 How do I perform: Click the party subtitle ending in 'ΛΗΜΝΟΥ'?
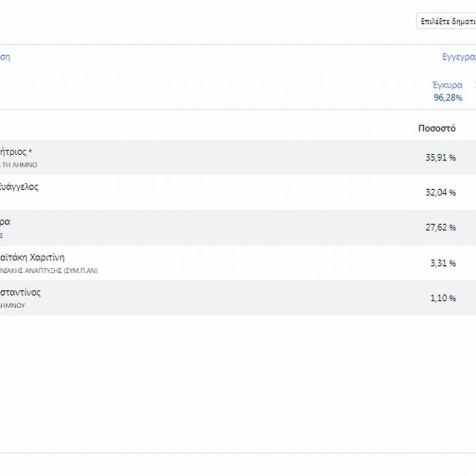(13, 305)
